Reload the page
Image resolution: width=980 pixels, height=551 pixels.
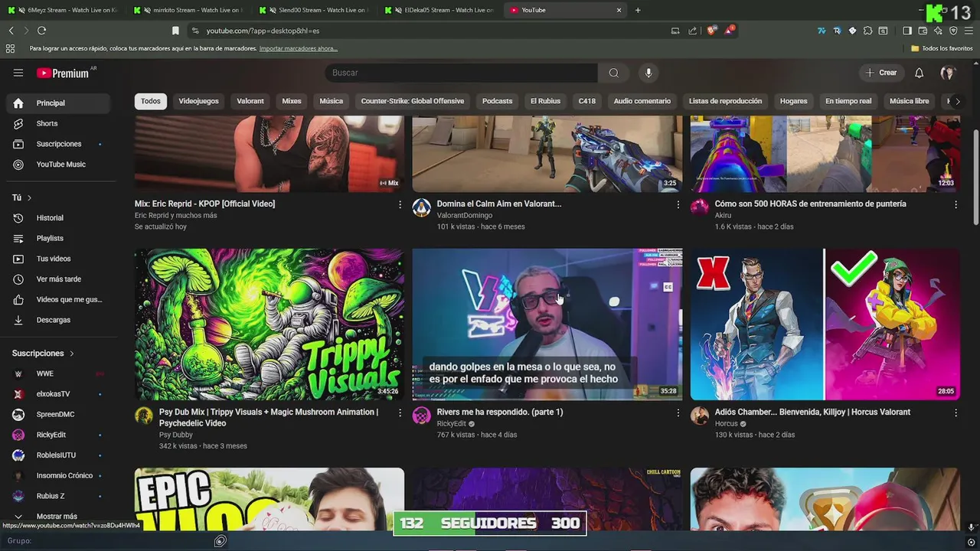tap(41, 31)
